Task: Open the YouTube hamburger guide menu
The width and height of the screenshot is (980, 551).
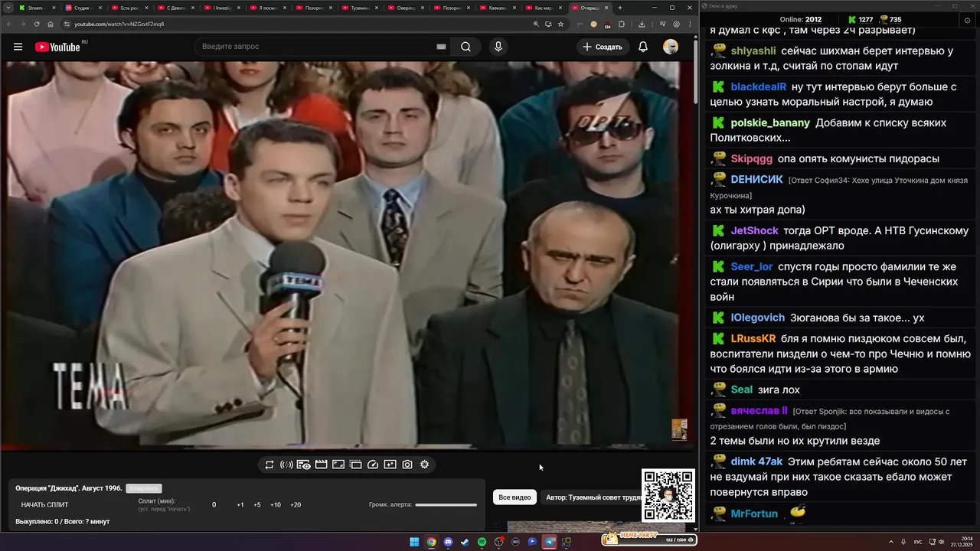Action: pyautogui.click(x=18, y=47)
